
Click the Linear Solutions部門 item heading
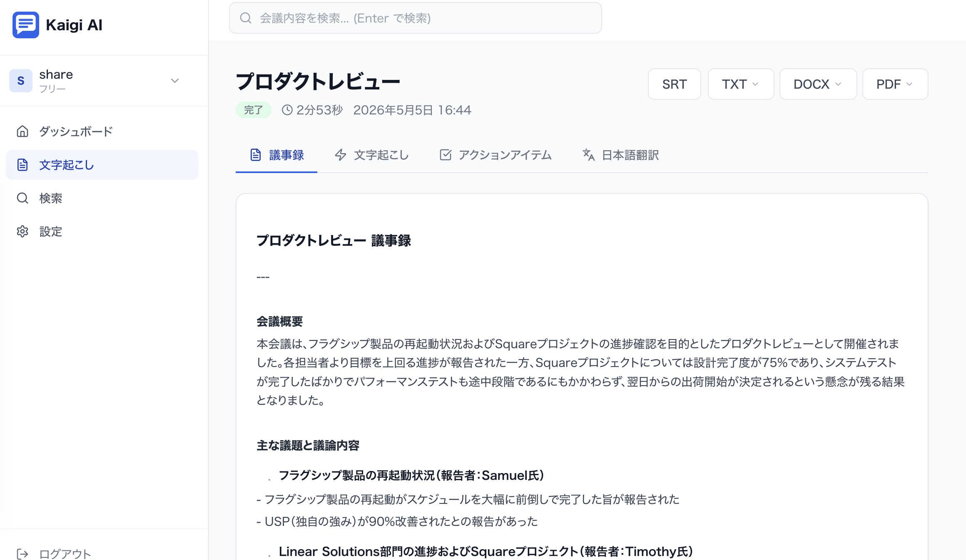point(486,551)
